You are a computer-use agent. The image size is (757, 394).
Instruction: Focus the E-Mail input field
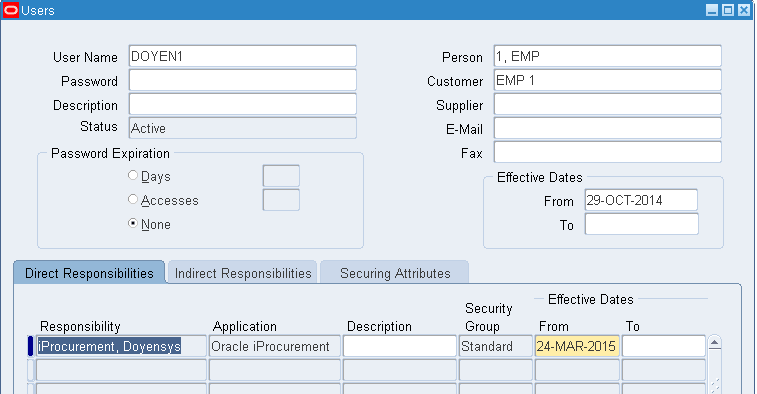(x=608, y=129)
